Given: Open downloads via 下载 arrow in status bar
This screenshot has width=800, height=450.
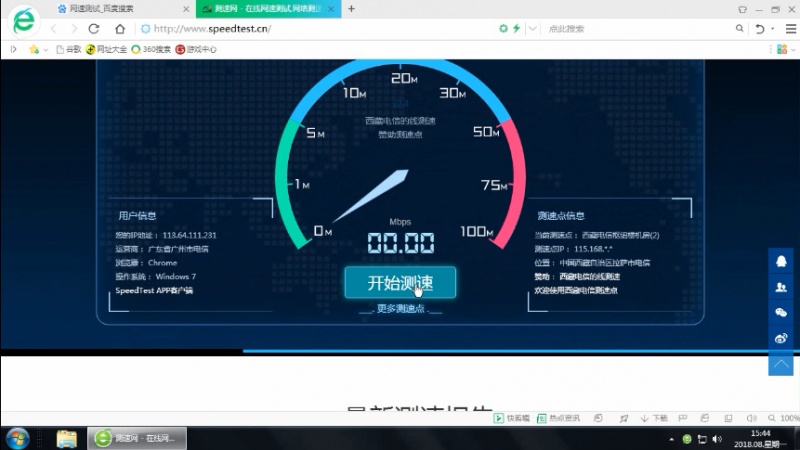Looking at the screenshot, I should (x=654, y=418).
